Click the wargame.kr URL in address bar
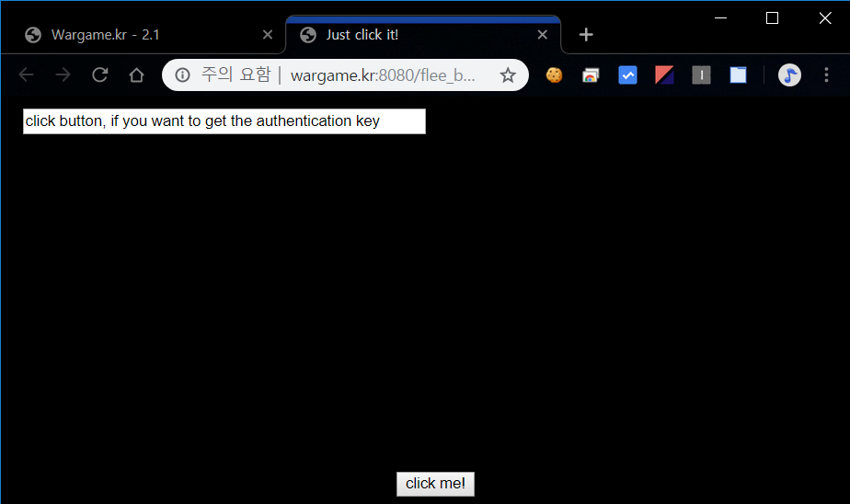The image size is (850, 504). click(383, 75)
